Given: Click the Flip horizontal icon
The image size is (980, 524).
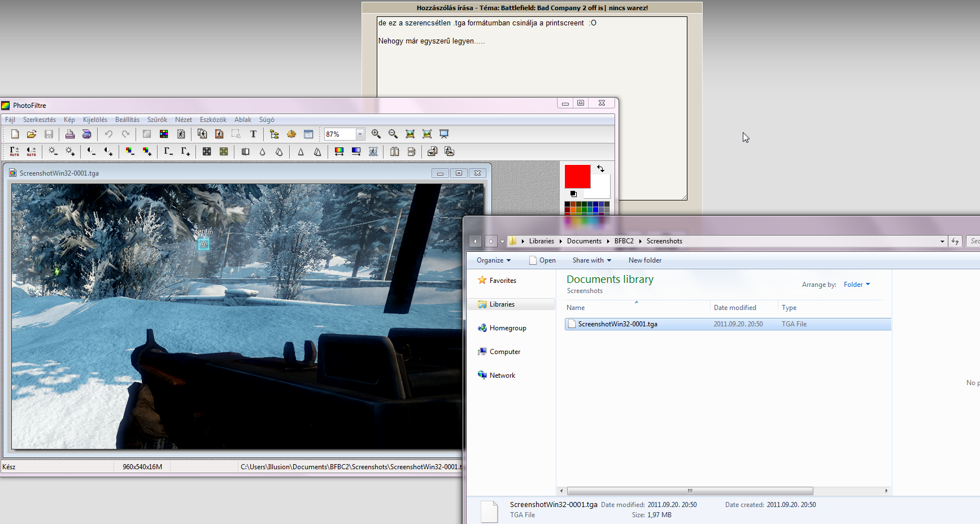Looking at the screenshot, I should tap(394, 151).
